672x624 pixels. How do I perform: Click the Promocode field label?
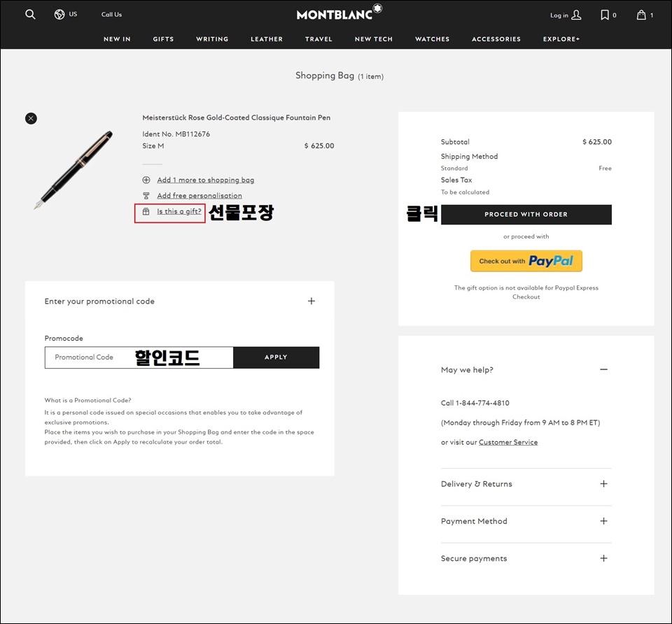click(x=64, y=339)
